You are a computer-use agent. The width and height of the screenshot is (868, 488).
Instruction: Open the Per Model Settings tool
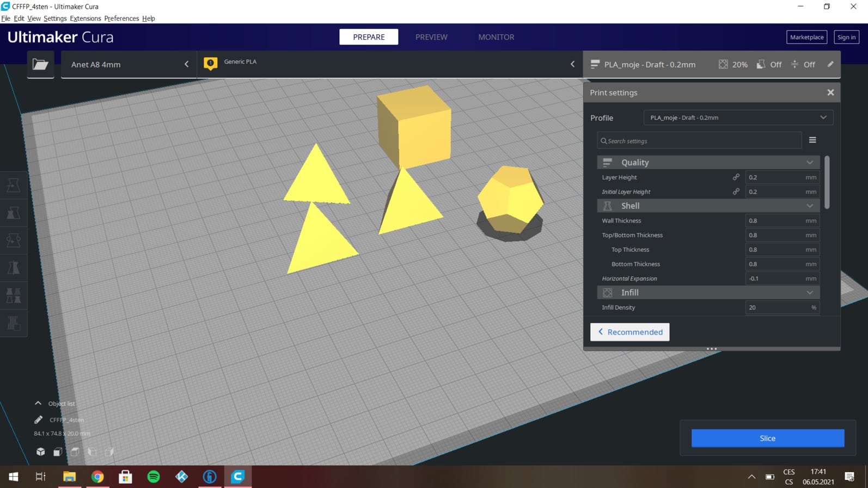pos(14,295)
